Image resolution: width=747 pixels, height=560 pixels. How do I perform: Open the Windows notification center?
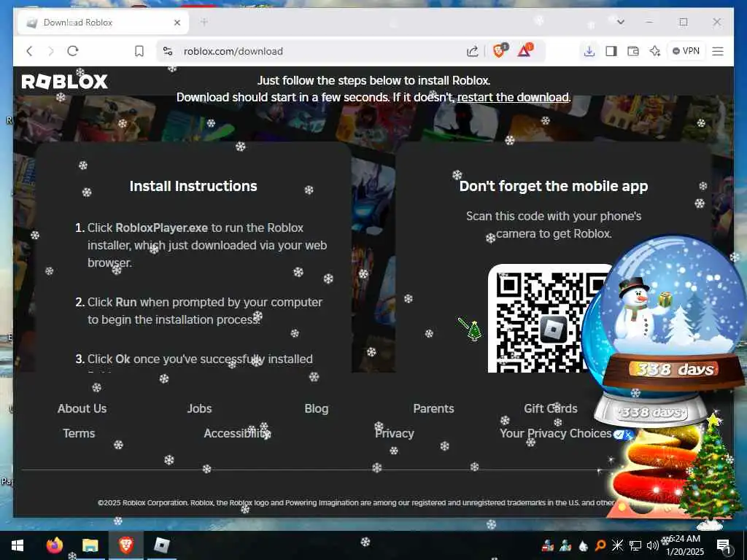tap(724, 545)
